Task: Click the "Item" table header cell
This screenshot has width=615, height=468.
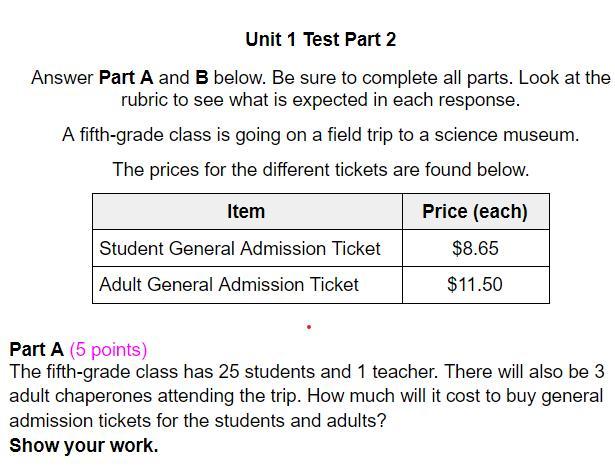Action: 246,212
